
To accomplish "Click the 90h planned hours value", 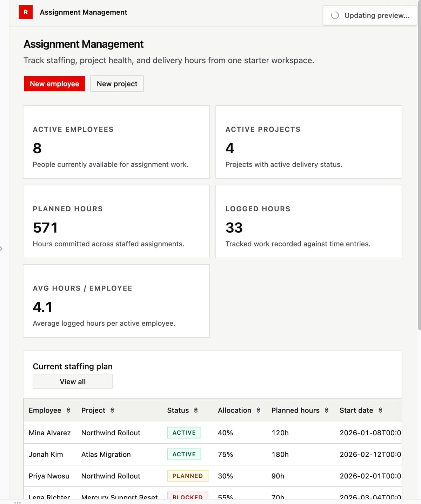I will pos(278,476).
